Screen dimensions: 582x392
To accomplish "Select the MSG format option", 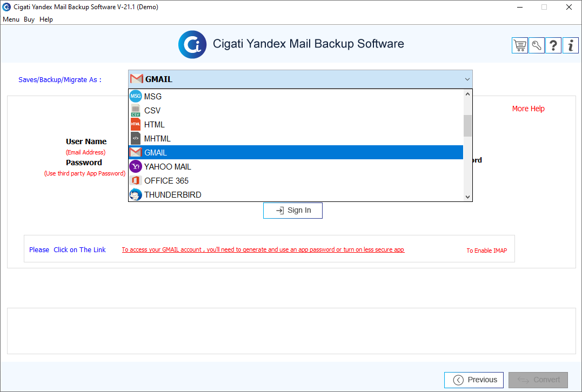I will 296,97.
